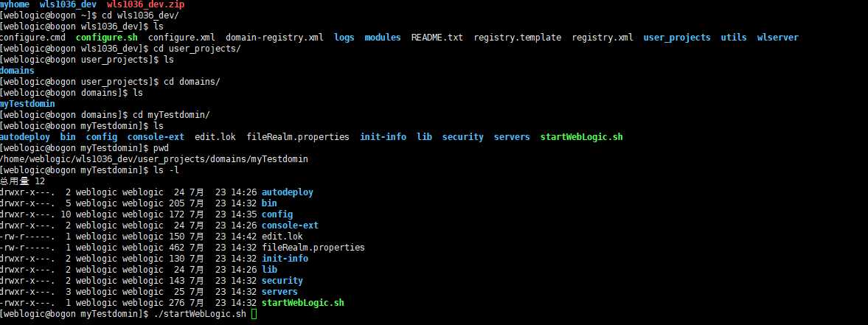
Task: Click edit.lok in the ls -l listing
Action: pos(282,237)
